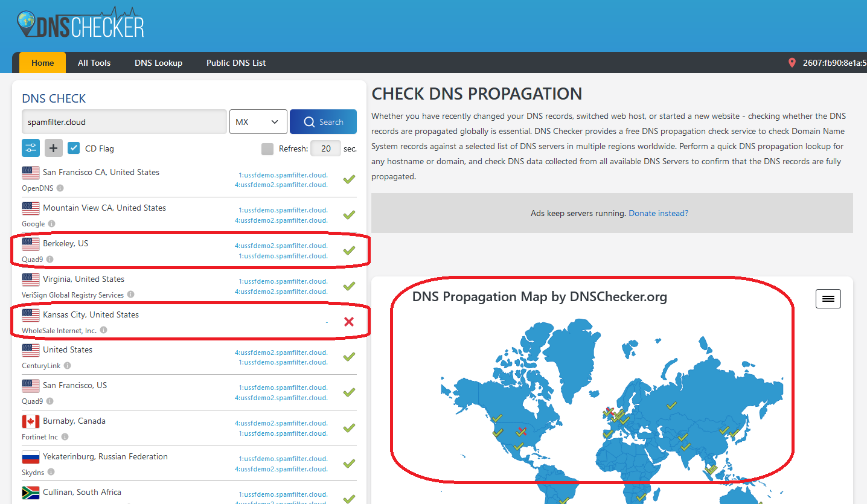
Task: Open the MX record type dropdown
Action: pyautogui.click(x=258, y=122)
